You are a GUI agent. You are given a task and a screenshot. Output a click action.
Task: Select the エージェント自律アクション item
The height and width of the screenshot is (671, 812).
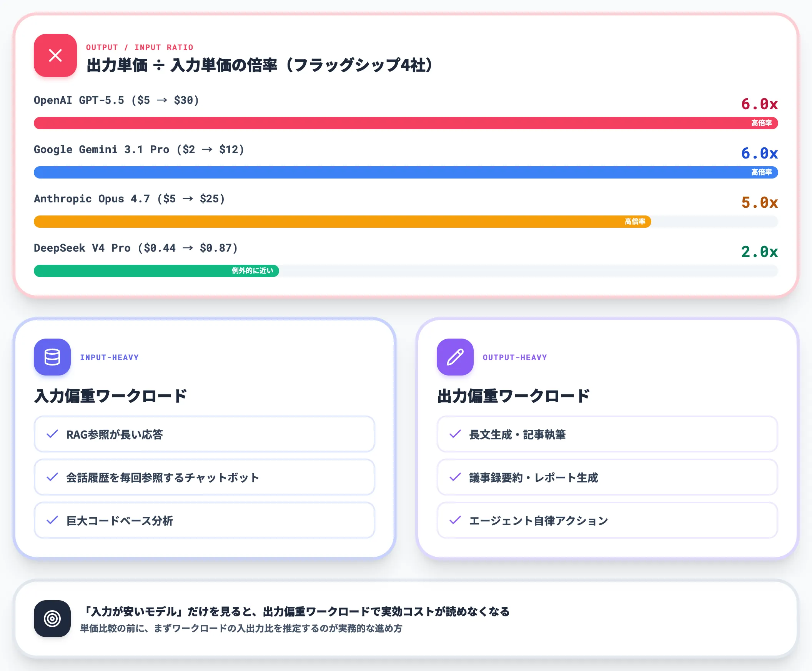pyautogui.click(x=607, y=520)
